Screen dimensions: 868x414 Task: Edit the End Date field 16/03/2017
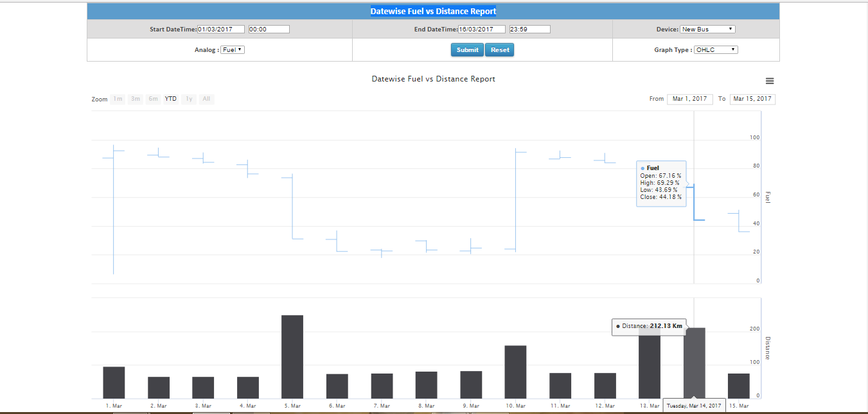(482, 30)
